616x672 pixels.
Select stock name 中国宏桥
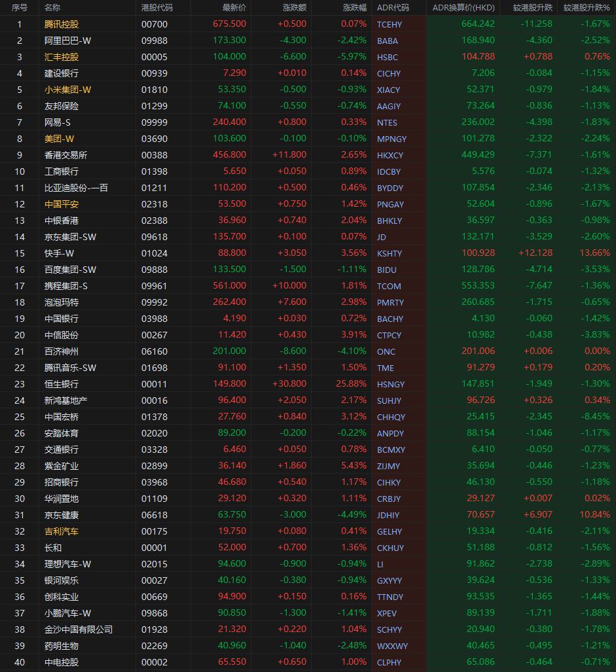pyautogui.click(x=62, y=417)
